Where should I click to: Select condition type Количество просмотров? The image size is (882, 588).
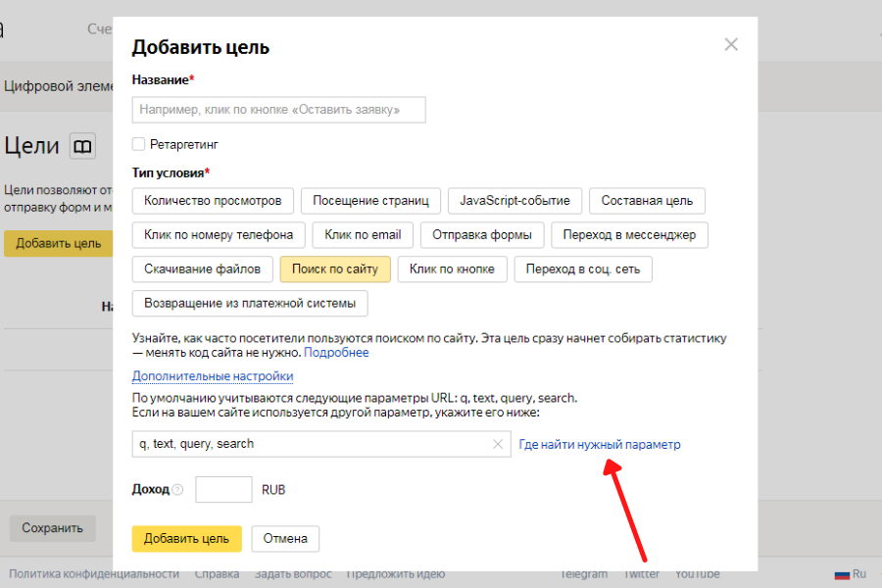(213, 201)
